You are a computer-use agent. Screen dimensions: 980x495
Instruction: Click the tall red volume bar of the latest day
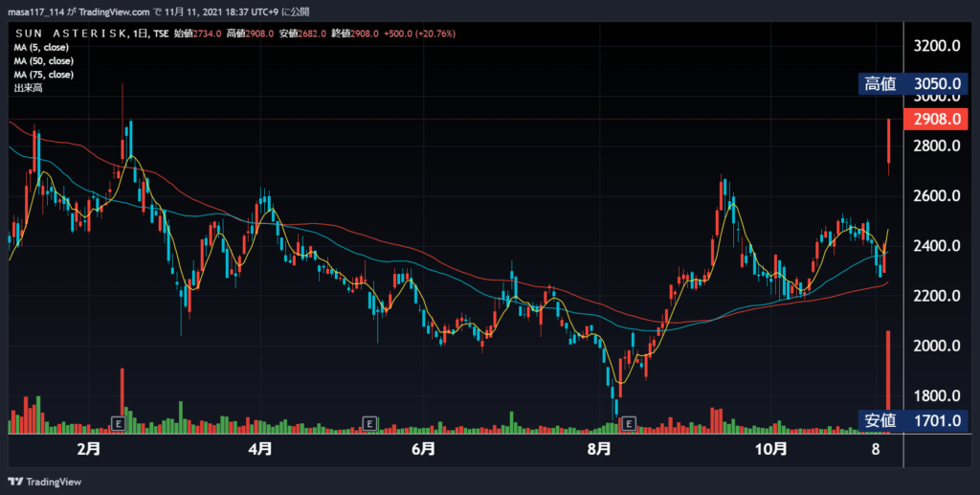(x=888, y=382)
